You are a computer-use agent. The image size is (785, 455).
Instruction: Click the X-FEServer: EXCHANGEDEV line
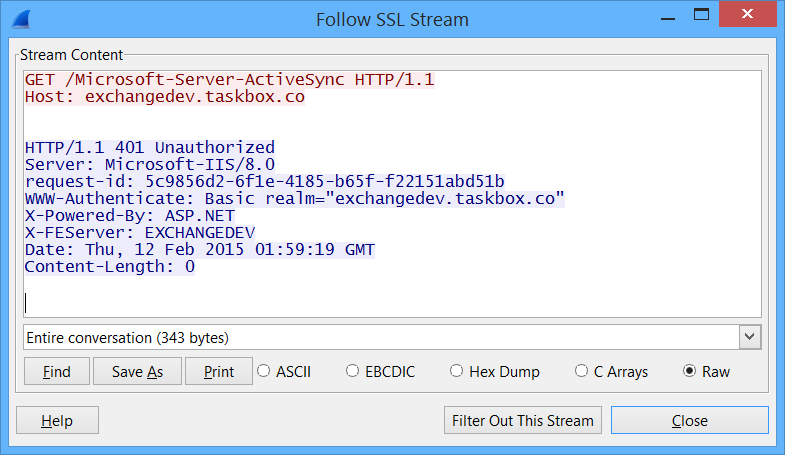pyautogui.click(x=140, y=233)
